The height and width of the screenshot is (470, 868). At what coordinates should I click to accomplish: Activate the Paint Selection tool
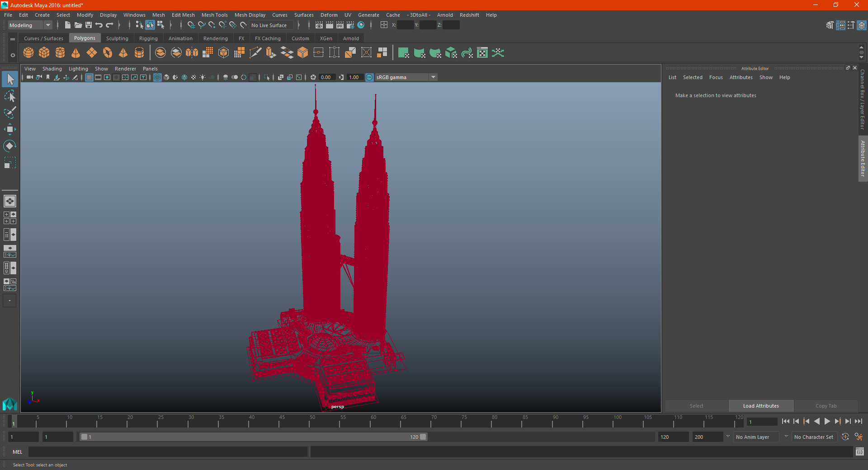(10, 113)
